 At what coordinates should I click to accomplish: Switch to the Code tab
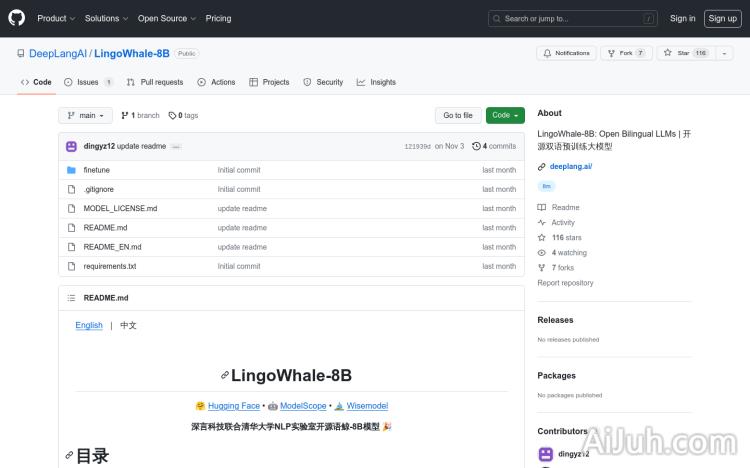tap(36, 82)
